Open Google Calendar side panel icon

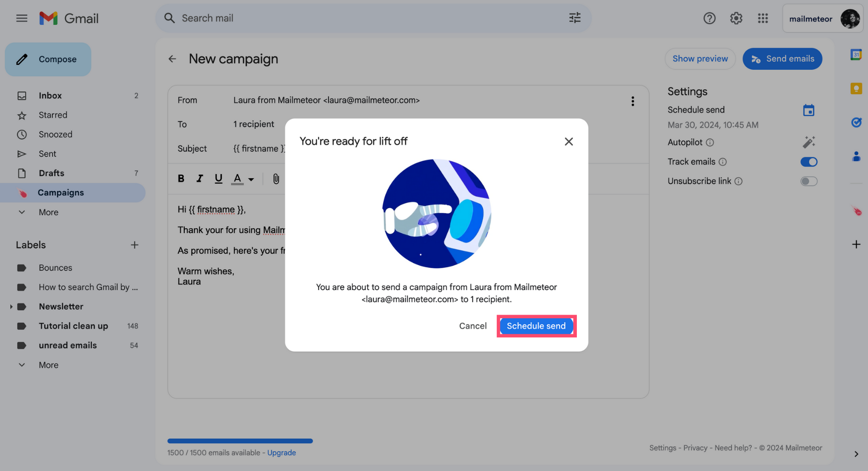point(856,55)
